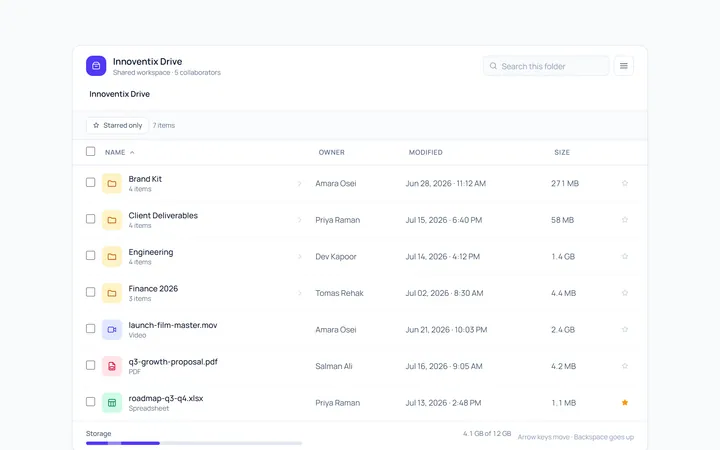720x450 pixels.
Task: Click the q3-growth-proposal.pdf PDF icon
Action: (112, 366)
